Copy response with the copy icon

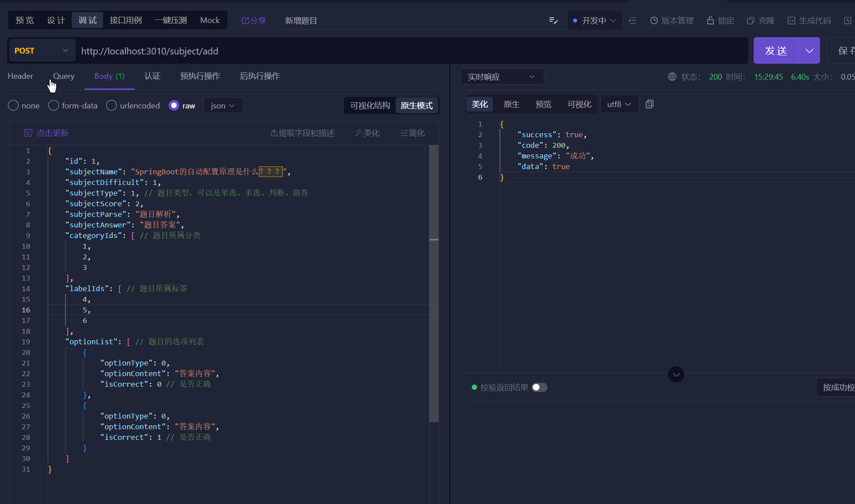click(650, 104)
